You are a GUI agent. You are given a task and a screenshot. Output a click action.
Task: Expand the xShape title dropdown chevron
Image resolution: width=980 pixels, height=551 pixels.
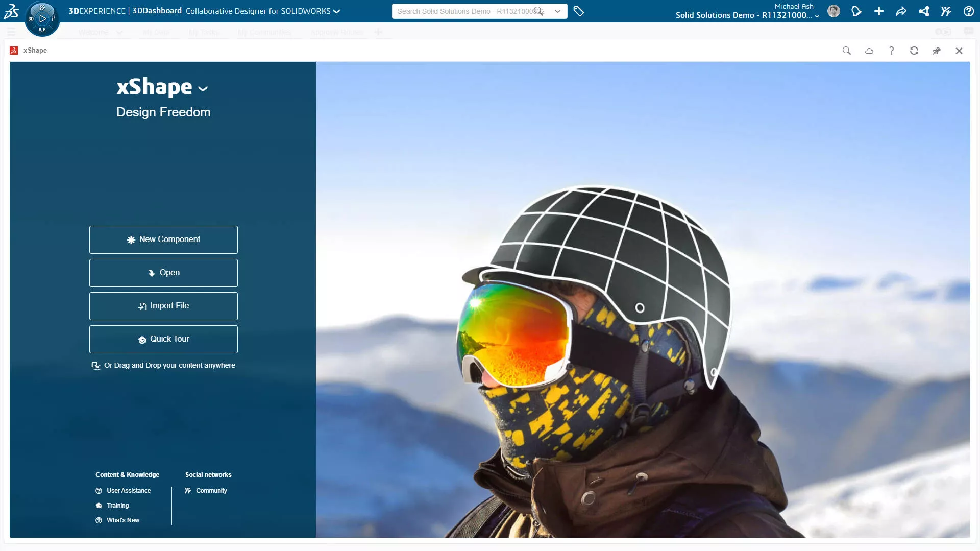(x=203, y=89)
